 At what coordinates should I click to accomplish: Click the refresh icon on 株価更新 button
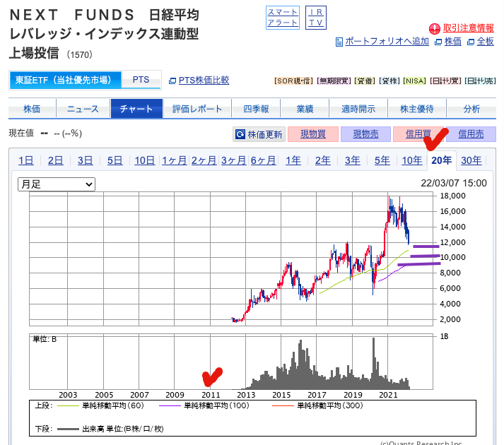pyautogui.click(x=240, y=134)
